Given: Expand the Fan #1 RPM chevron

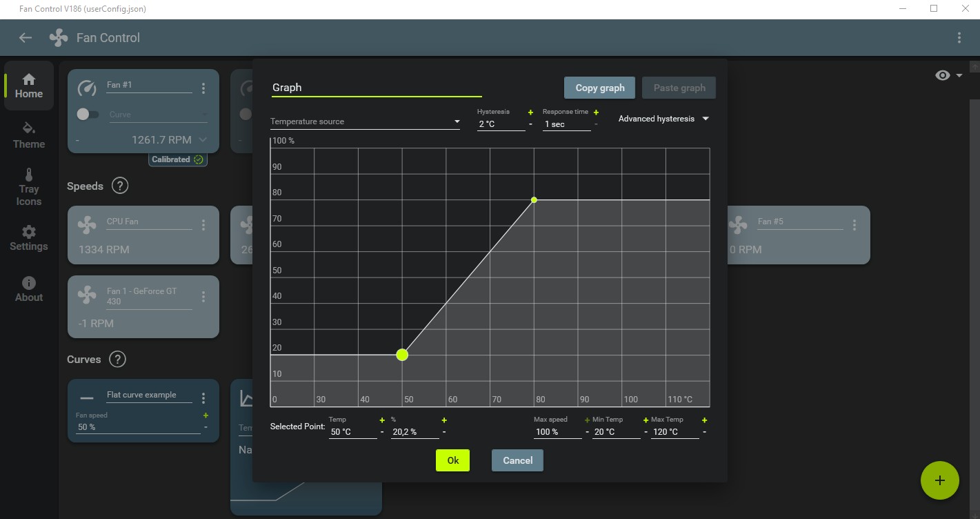Looking at the screenshot, I should click(x=203, y=139).
